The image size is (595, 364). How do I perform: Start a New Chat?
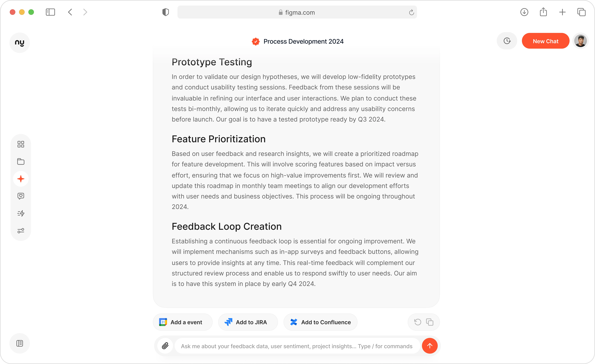[x=545, y=41]
